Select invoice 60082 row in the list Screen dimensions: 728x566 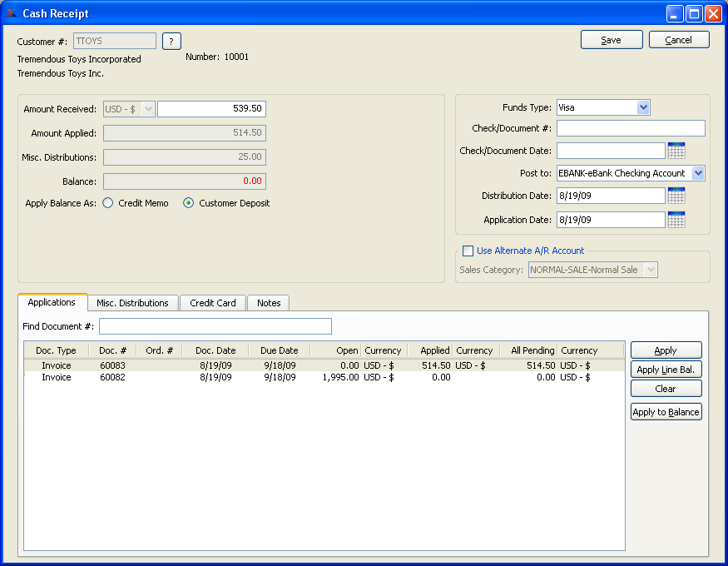tap(113, 378)
